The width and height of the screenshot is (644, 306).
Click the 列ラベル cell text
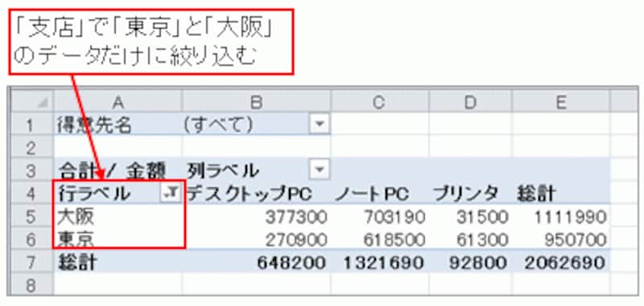coord(223,169)
